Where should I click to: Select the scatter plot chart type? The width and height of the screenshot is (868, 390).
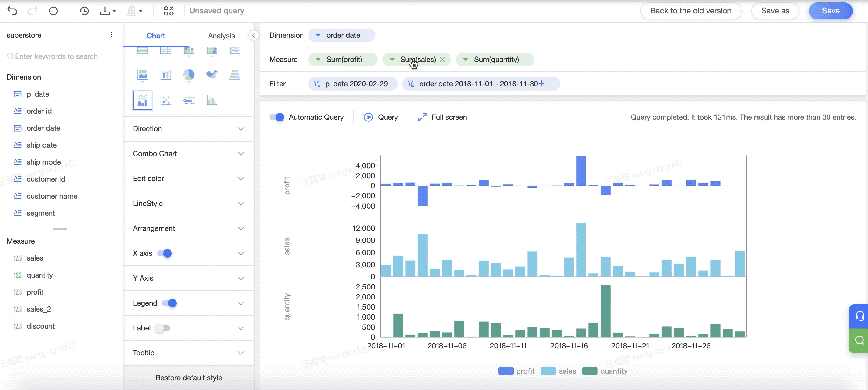tap(165, 100)
